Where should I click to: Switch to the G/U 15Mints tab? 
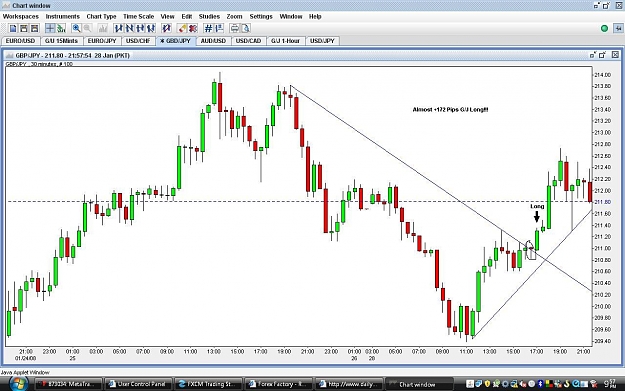click(x=61, y=41)
